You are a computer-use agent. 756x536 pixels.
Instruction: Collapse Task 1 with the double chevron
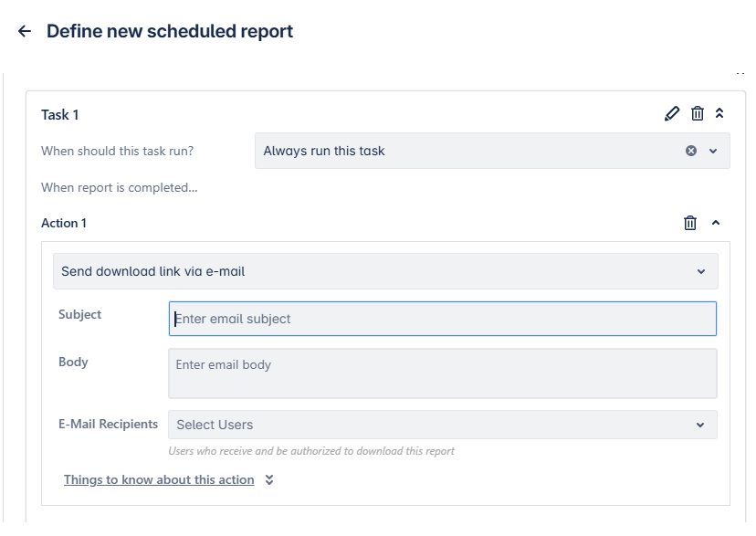(x=719, y=113)
